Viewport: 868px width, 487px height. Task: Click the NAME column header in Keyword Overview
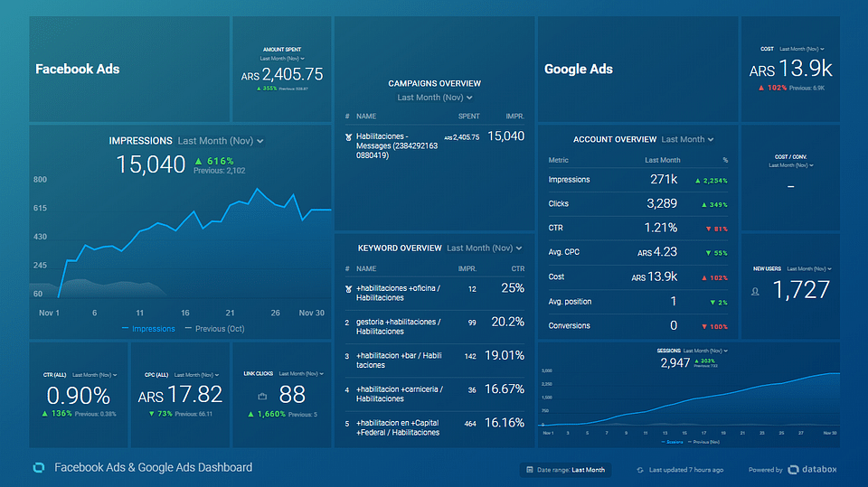point(366,269)
